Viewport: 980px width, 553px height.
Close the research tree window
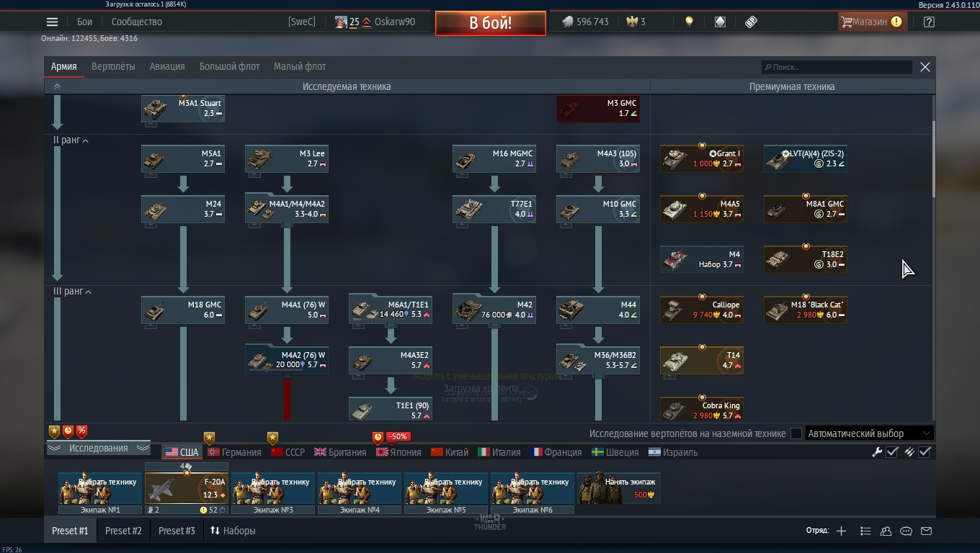coord(925,67)
